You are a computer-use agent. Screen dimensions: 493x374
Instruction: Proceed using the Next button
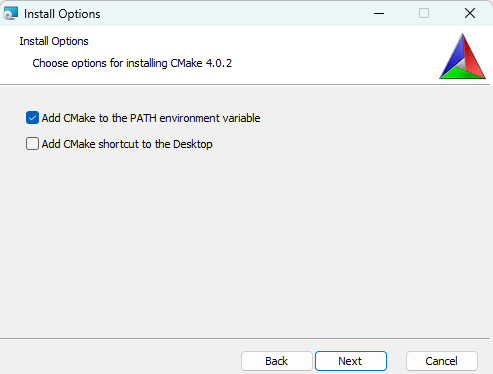coord(351,361)
